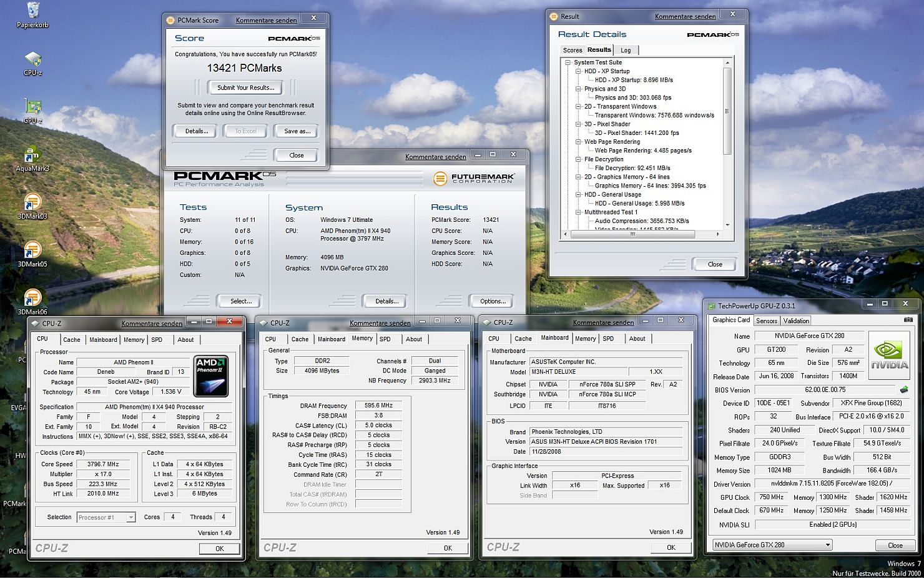
Task: Open the Cache tab in the CPU-Z CPU window
Action: tap(72, 340)
